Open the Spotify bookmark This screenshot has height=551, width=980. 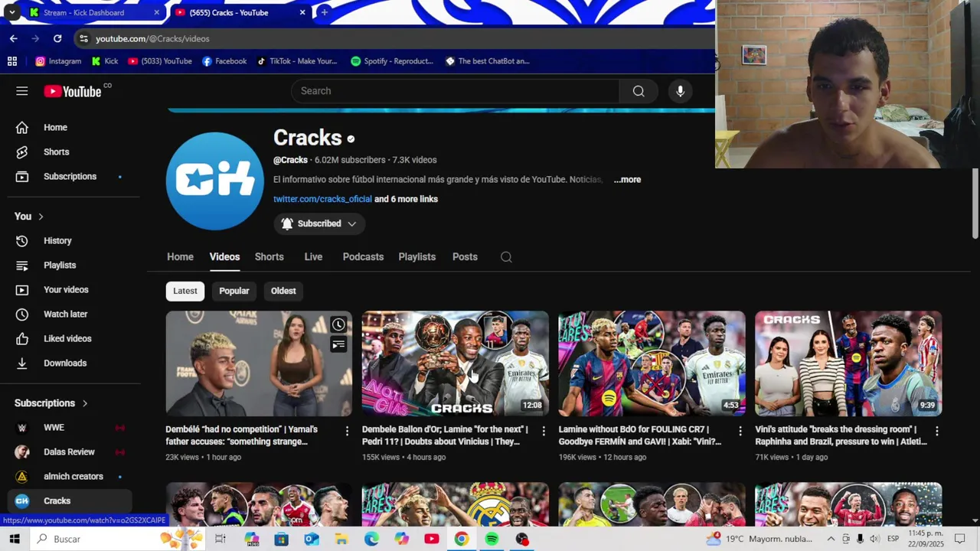point(392,61)
